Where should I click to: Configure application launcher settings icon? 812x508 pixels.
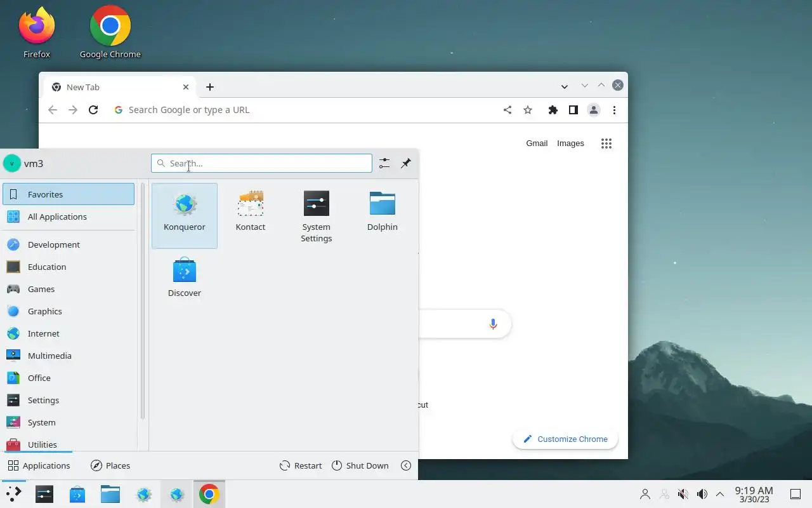click(384, 163)
